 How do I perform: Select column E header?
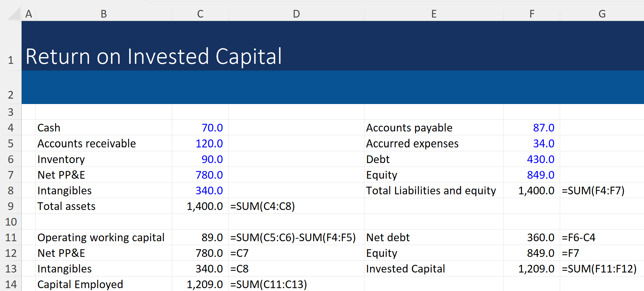[x=434, y=14]
